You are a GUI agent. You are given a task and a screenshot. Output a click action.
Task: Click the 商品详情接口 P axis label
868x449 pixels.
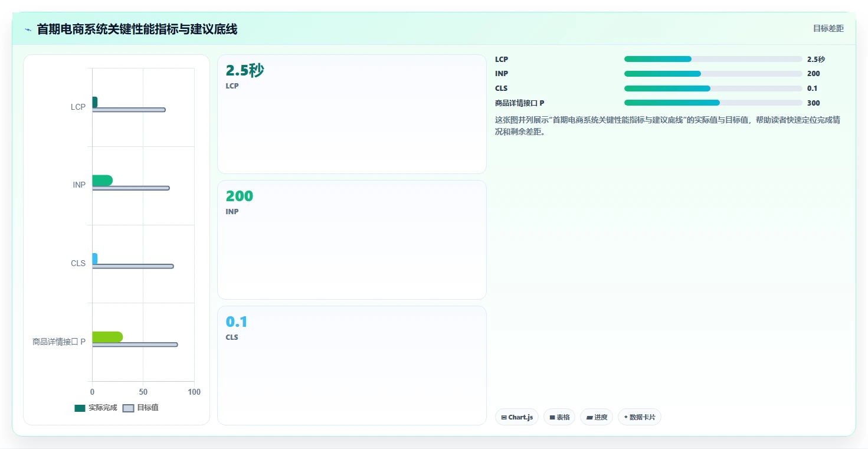click(59, 342)
